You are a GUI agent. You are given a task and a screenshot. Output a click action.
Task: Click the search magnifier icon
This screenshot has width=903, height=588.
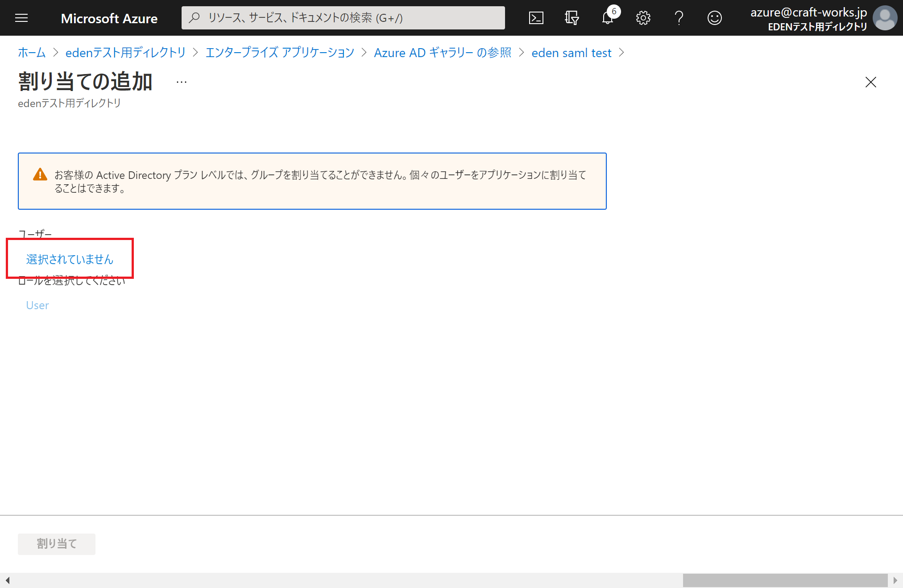pyautogui.click(x=194, y=18)
